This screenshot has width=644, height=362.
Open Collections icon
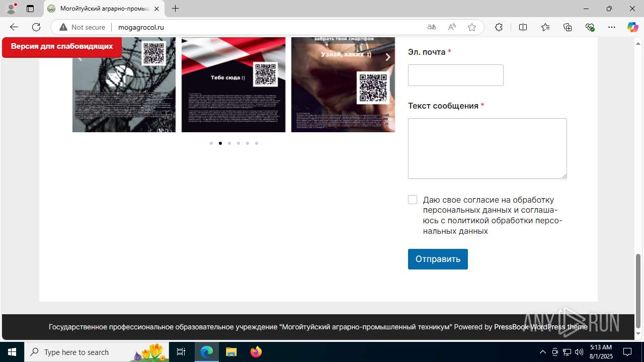568,27
